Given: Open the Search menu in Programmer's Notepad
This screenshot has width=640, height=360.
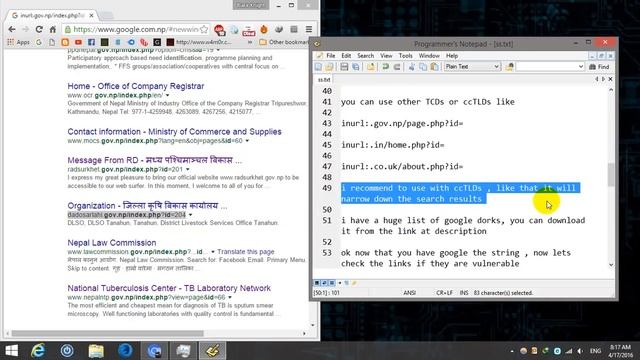Looking at the screenshot, I should click(365, 56).
